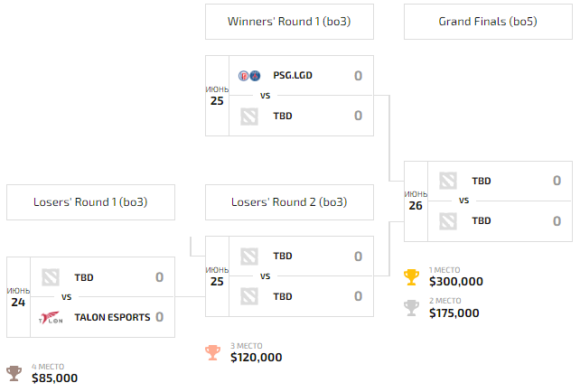This screenshot has width=580, height=392.
Task: Click top TBD logo in Grand Finals match
Action: (x=448, y=181)
